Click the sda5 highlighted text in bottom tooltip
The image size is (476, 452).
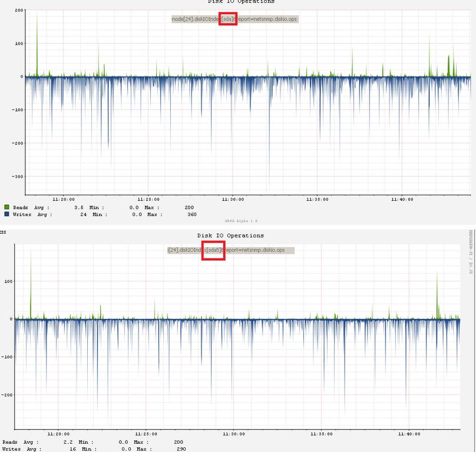pos(213,250)
